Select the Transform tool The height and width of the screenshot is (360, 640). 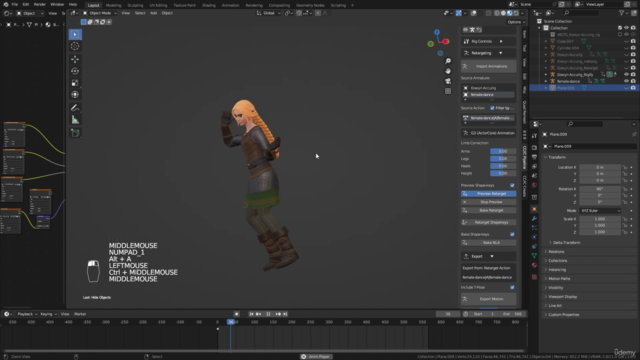(75, 95)
